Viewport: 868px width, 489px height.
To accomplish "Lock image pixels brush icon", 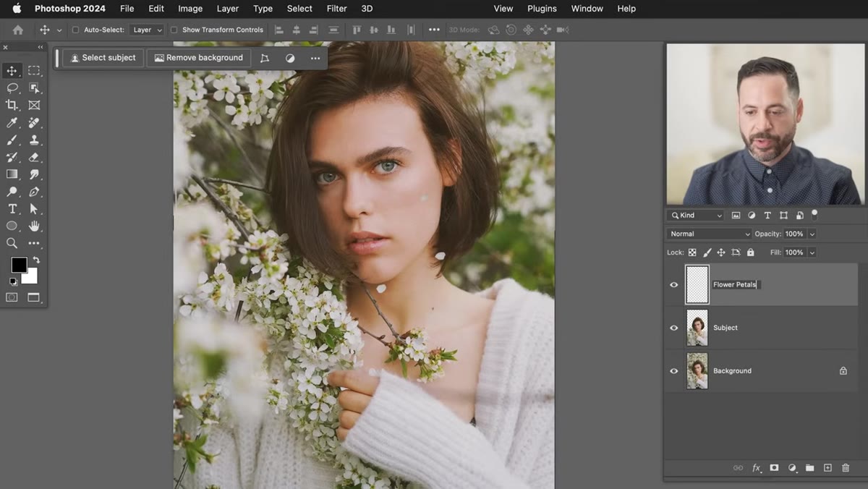I will (707, 252).
